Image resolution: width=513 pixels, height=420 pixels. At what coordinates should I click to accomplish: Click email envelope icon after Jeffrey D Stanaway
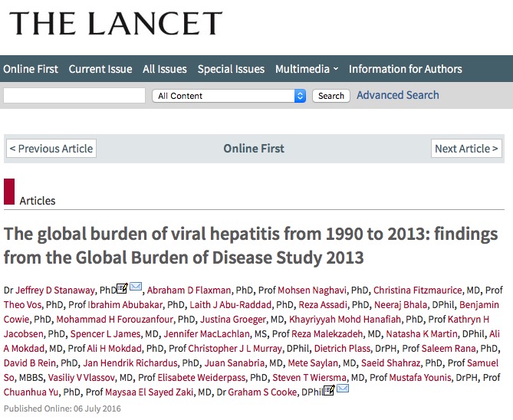pos(136,287)
